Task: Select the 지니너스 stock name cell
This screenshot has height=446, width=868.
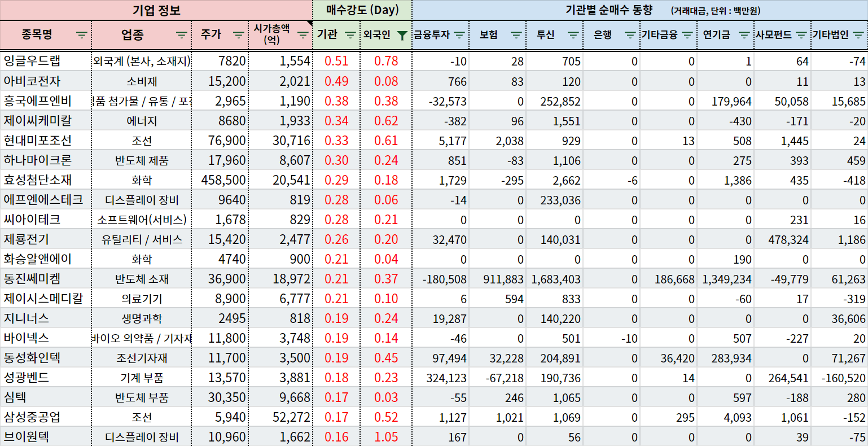Action: (46, 318)
